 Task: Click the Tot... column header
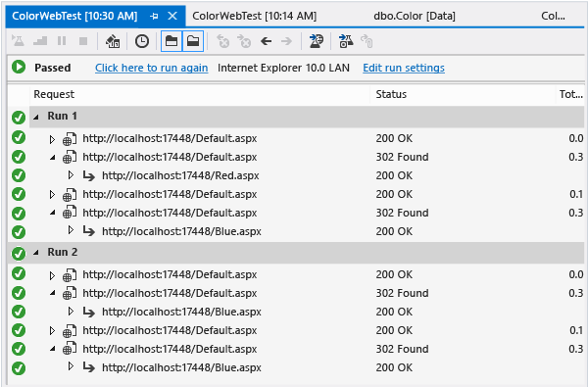coord(571,94)
